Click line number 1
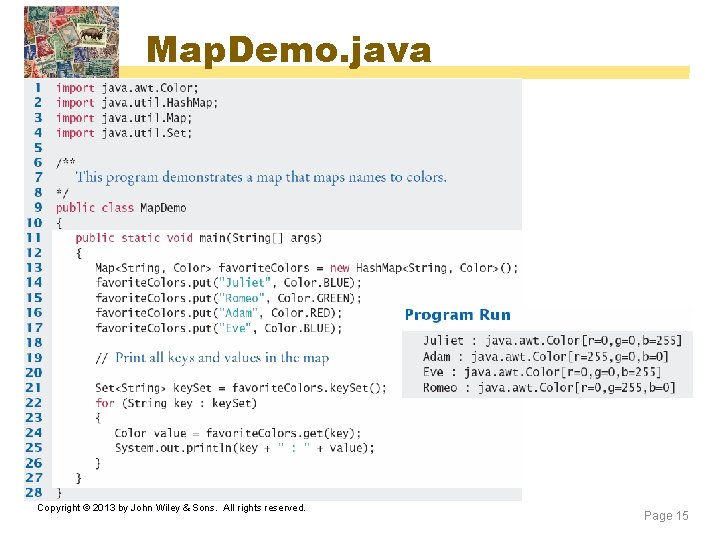This screenshot has height=540, width=720. coord(38,87)
